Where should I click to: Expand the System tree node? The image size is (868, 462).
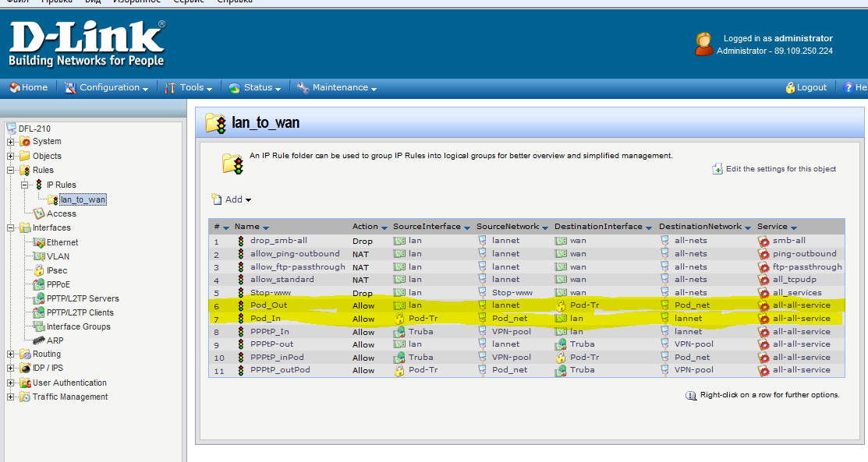[10, 142]
